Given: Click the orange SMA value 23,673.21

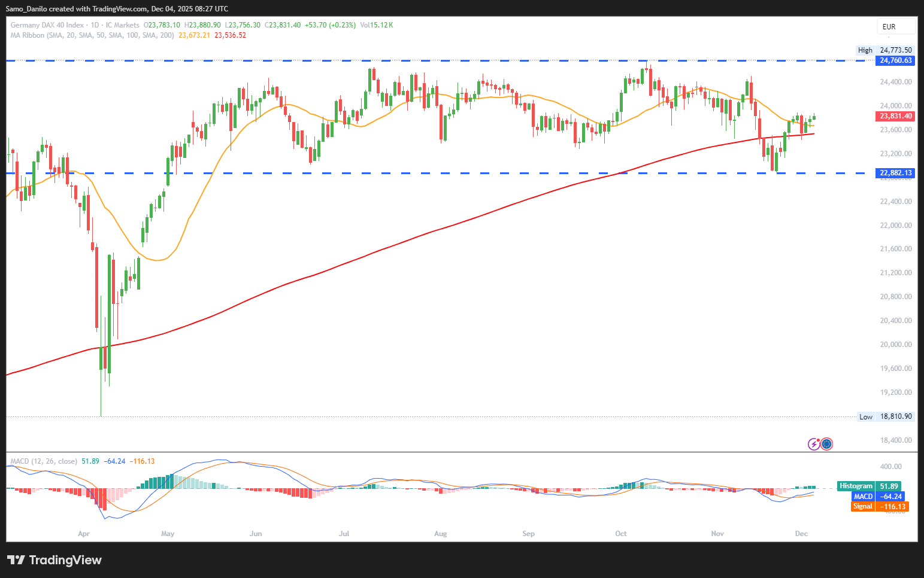Looking at the screenshot, I should pyautogui.click(x=195, y=35).
